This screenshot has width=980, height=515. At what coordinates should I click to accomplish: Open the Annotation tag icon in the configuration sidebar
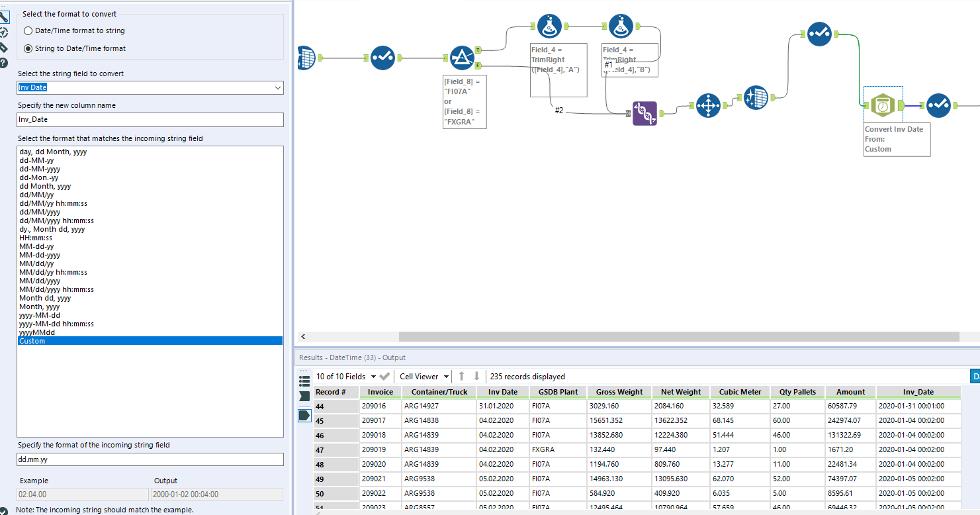pyautogui.click(x=4, y=47)
